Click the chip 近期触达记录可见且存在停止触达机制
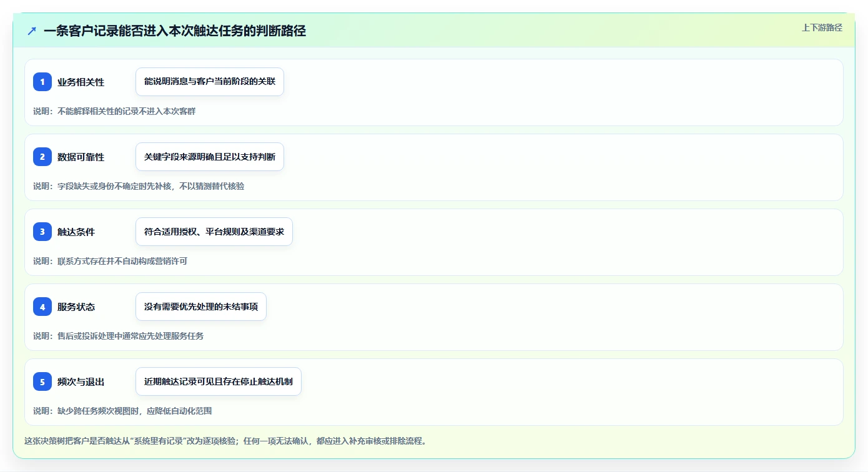Screen dimensions: 868x472 point(219,381)
